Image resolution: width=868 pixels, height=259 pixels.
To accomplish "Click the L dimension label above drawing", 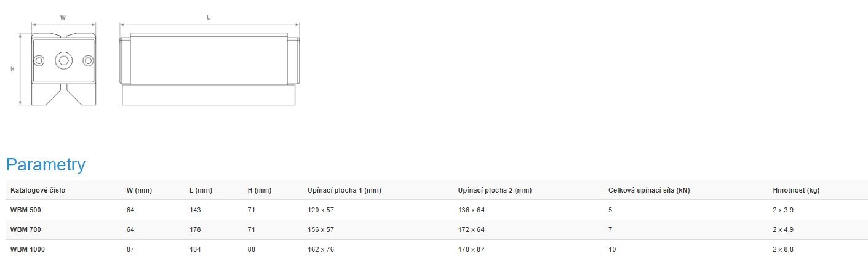I will click(209, 18).
